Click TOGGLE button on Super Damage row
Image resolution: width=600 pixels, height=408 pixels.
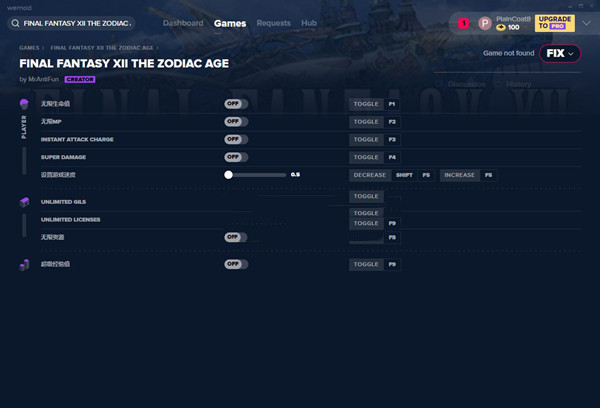click(x=366, y=157)
